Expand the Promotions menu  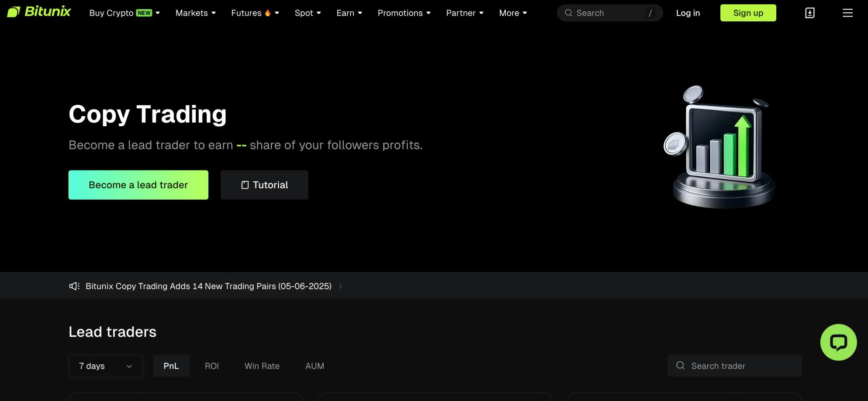tap(404, 13)
